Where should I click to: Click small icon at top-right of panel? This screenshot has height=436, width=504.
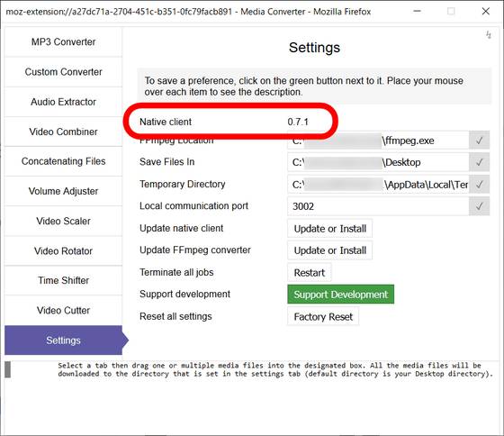click(488, 35)
